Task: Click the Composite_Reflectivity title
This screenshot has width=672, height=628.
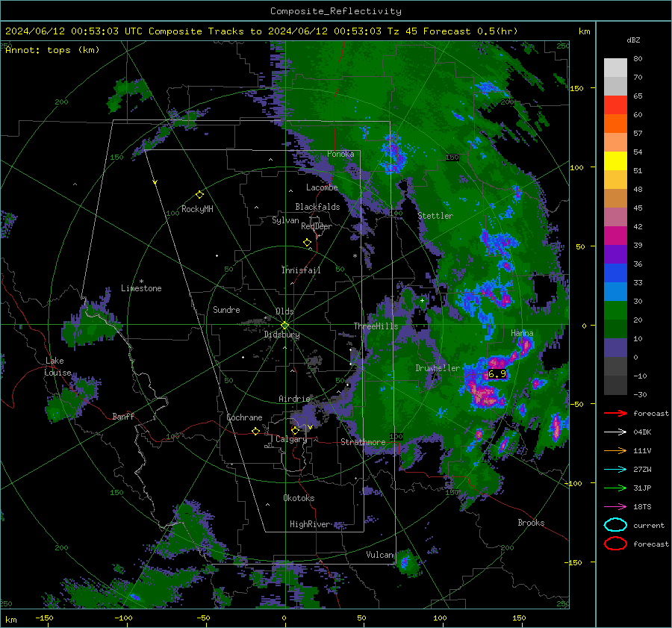Action: (x=336, y=11)
